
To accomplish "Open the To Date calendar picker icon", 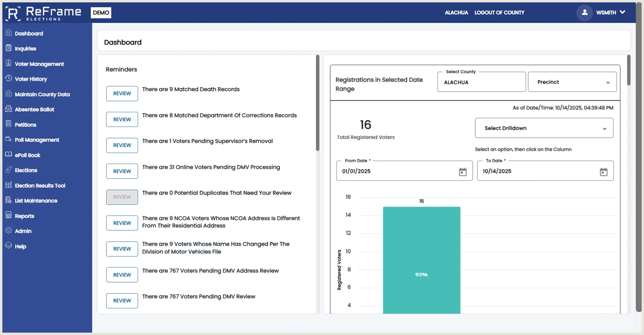I will (603, 172).
